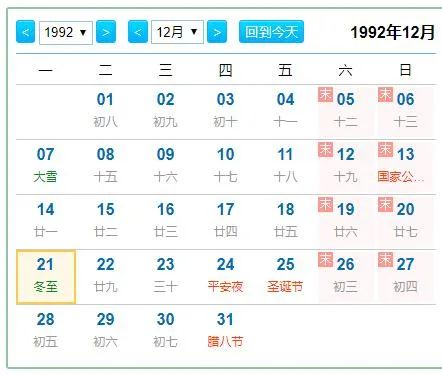The width and height of the screenshot is (442, 375).
Task: Click the 1992年12月 title
Action: [393, 32]
